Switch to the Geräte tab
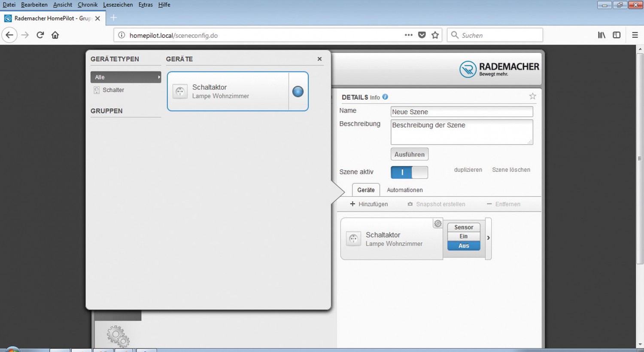 click(366, 190)
